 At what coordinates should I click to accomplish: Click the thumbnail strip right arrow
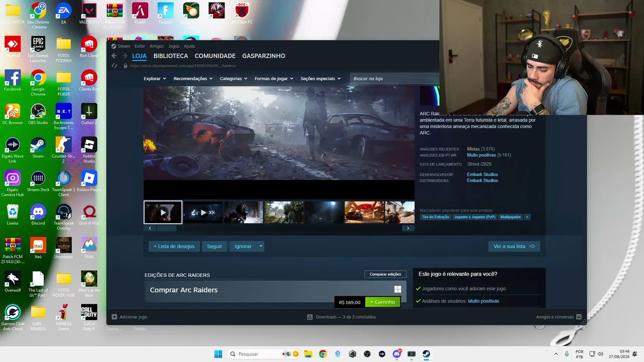point(408,228)
